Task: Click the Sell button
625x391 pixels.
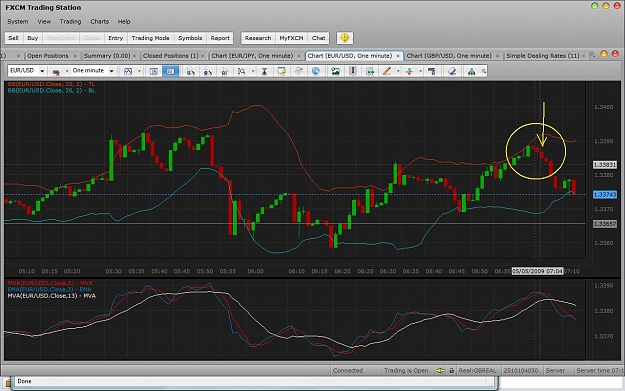Action: click(14, 38)
